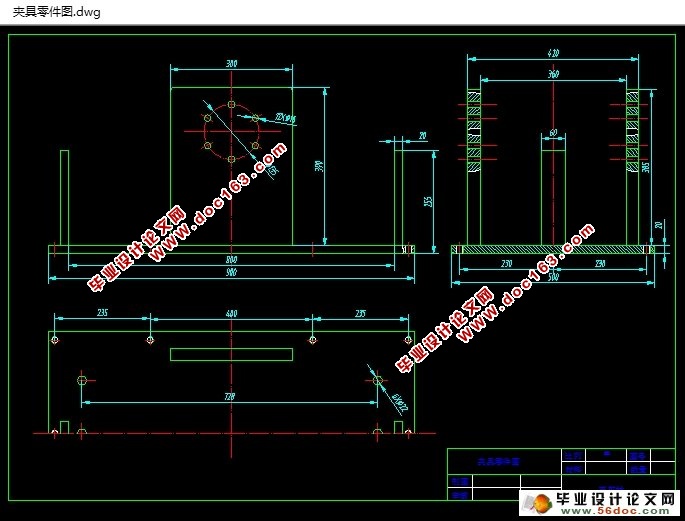
Task: Select the 400 hole spacing dimension
Action: pyautogui.click(x=232, y=314)
